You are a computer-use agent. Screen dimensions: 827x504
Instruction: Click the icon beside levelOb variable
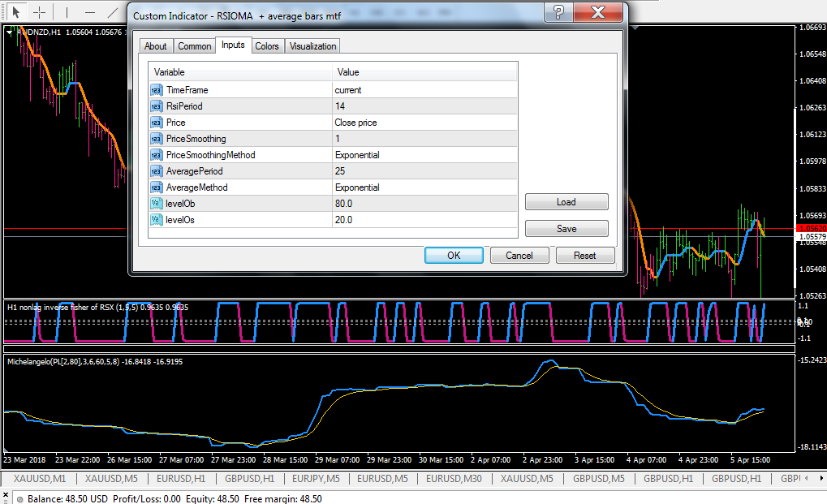tap(157, 204)
